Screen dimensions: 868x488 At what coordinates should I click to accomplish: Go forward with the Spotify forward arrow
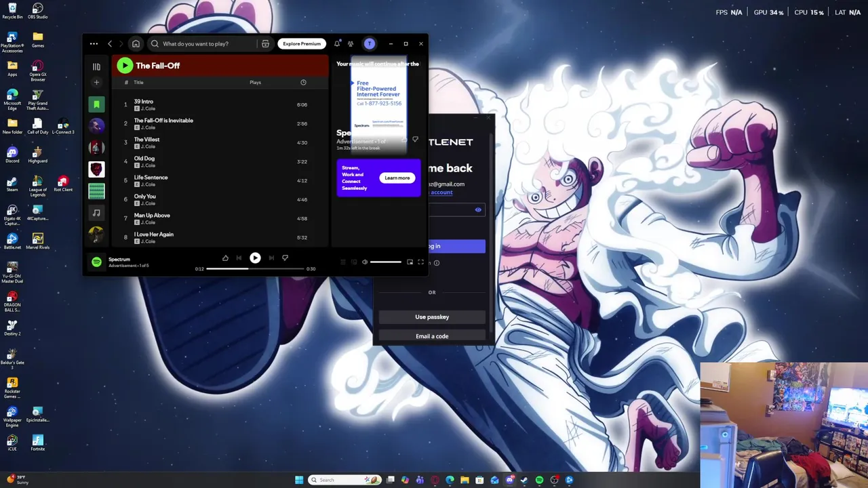tap(121, 43)
